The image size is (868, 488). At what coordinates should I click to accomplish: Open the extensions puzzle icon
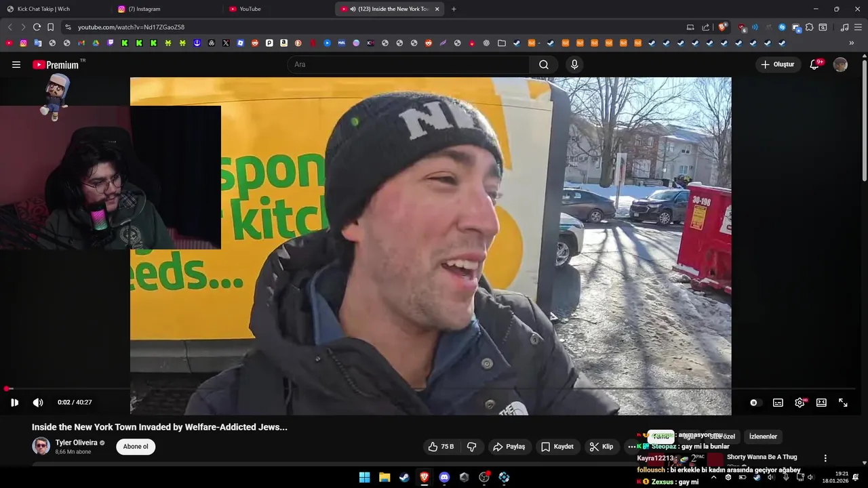coord(809,27)
